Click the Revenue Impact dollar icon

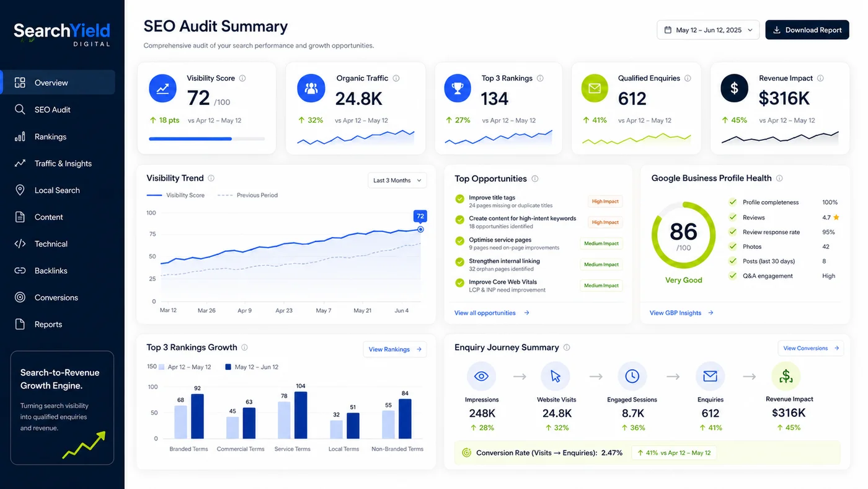pos(734,89)
